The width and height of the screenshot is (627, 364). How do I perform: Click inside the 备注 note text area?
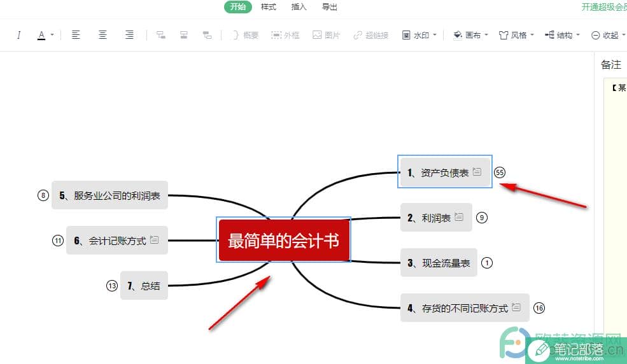click(615, 207)
